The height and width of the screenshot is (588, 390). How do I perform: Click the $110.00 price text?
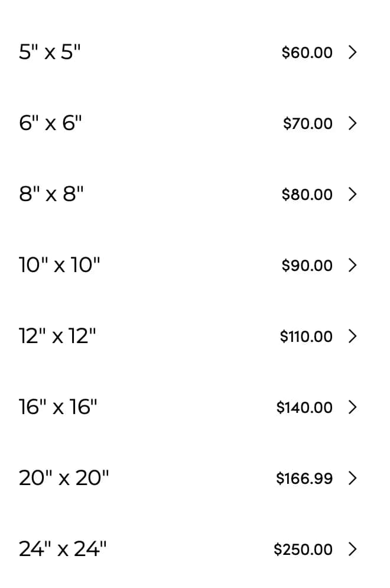[306, 337]
